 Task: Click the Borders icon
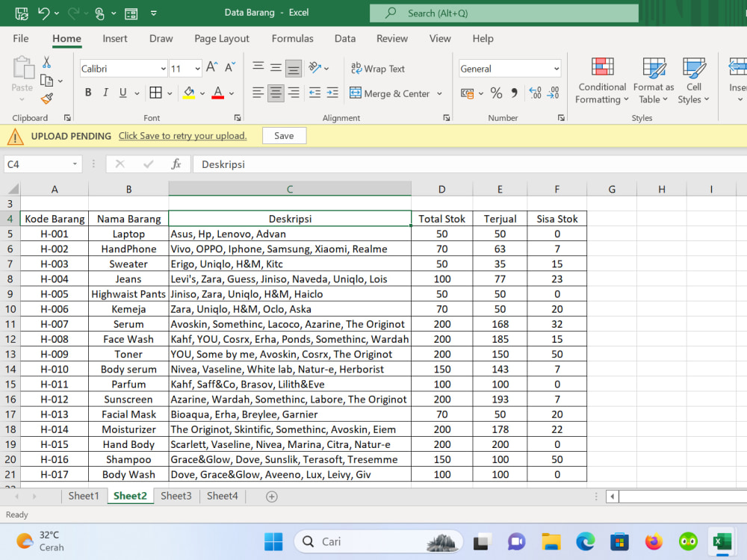click(x=155, y=93)
